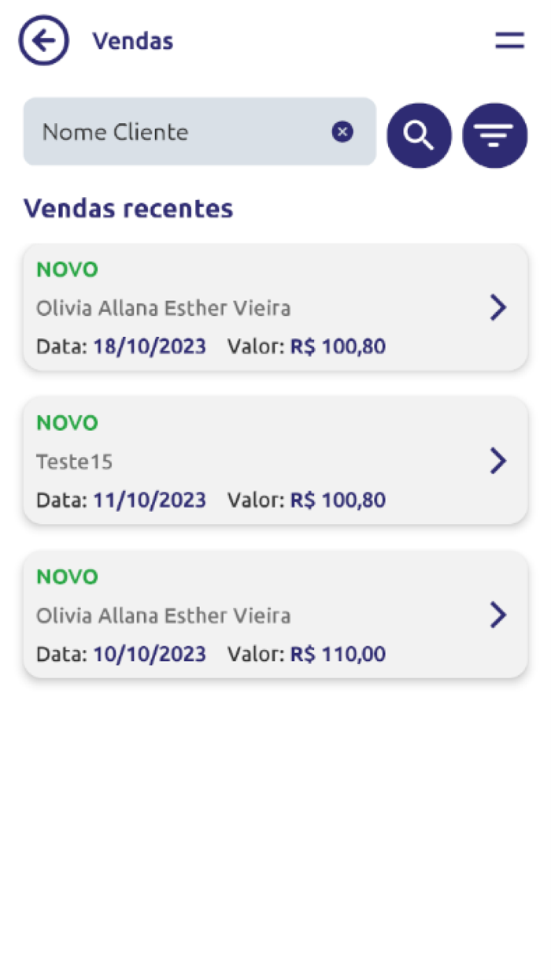
Task: Select the Vendas screen title
Action: pyautogui.click(x=132, y=42)
